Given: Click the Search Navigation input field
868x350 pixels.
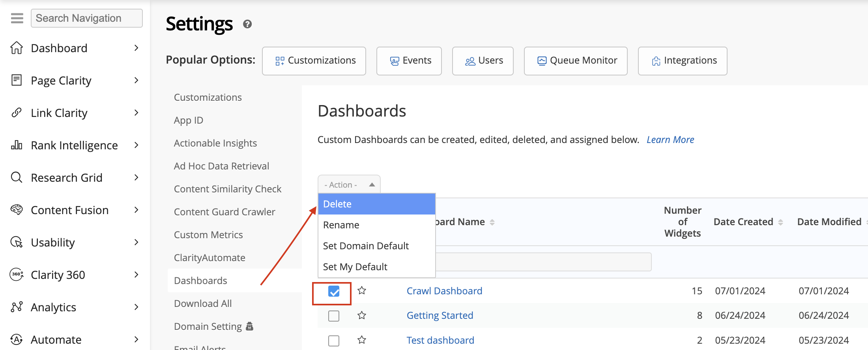Looking at the screenshot, I should tap(87, 18).
